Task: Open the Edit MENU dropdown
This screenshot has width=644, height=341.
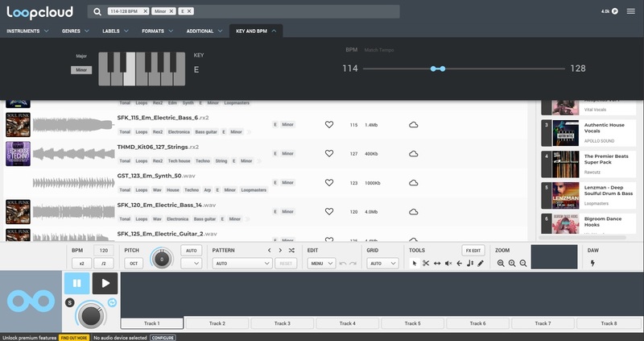Action: 320,264
